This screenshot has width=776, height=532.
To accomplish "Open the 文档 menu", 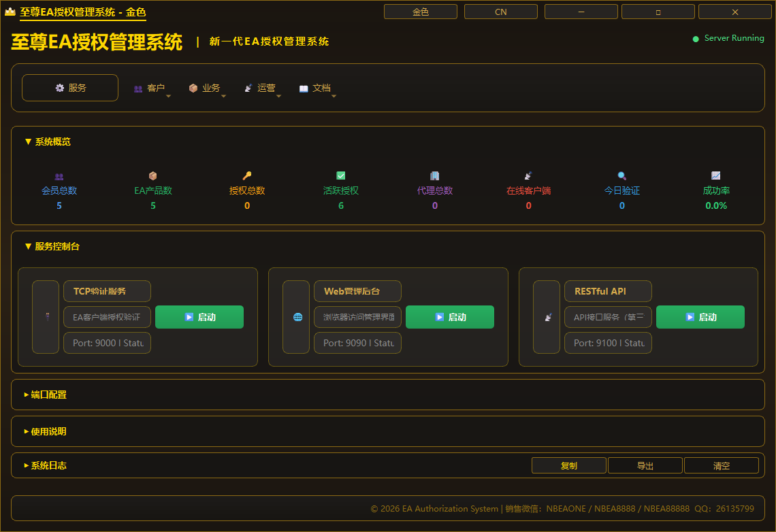I will [317, 88].
